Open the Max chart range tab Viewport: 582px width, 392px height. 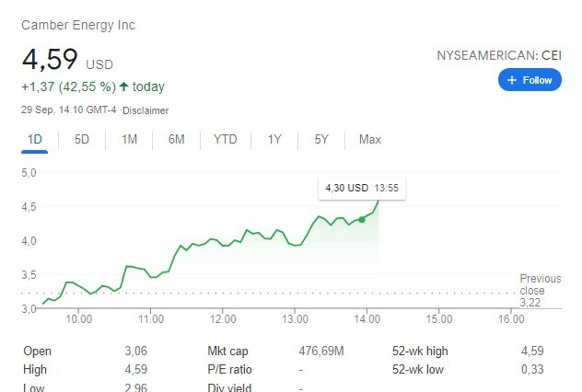click(x=370, y=140)
